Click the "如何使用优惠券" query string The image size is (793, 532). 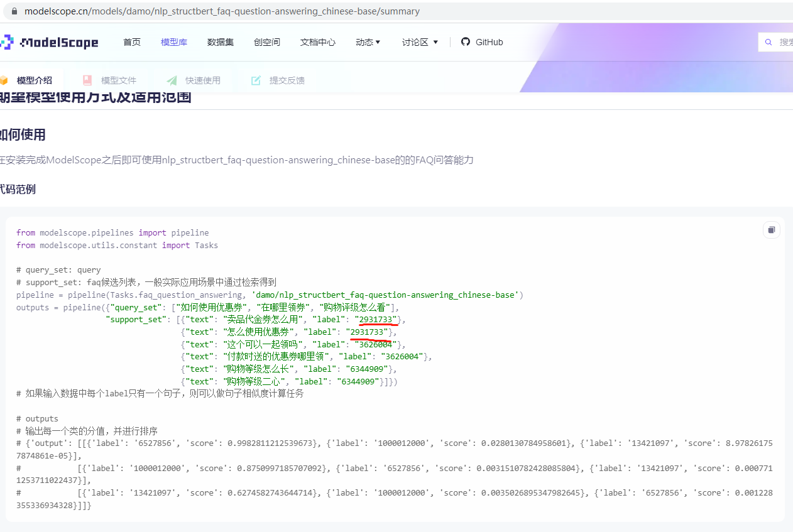click(x=213, y=307)
